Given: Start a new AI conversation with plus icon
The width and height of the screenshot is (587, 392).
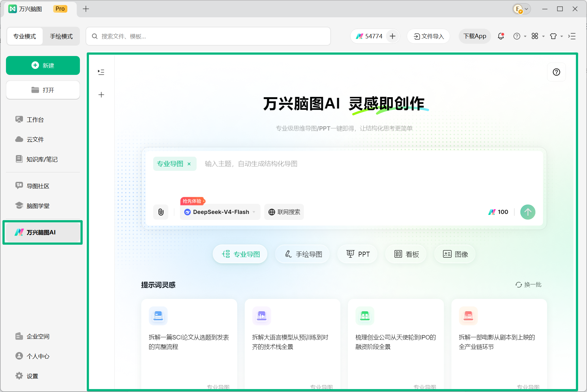Looking at the screenshot, I should 101,95.
